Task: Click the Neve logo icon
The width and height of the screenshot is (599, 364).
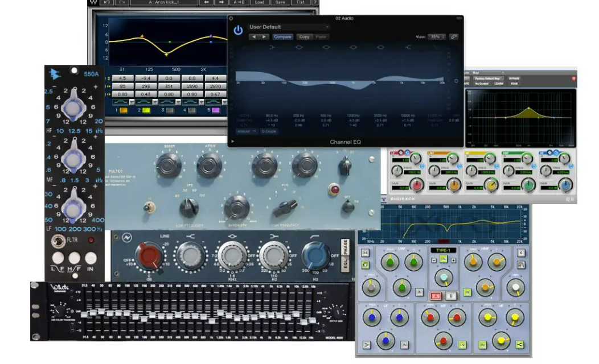Action: [127, 238]
